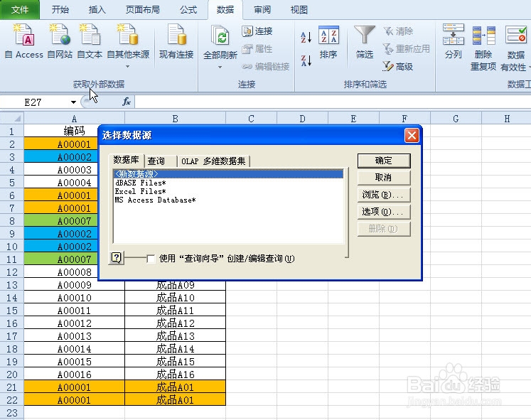Click Remove Duplicates icon
Viewport: 531px width, 420px height.
pos(483,48)
